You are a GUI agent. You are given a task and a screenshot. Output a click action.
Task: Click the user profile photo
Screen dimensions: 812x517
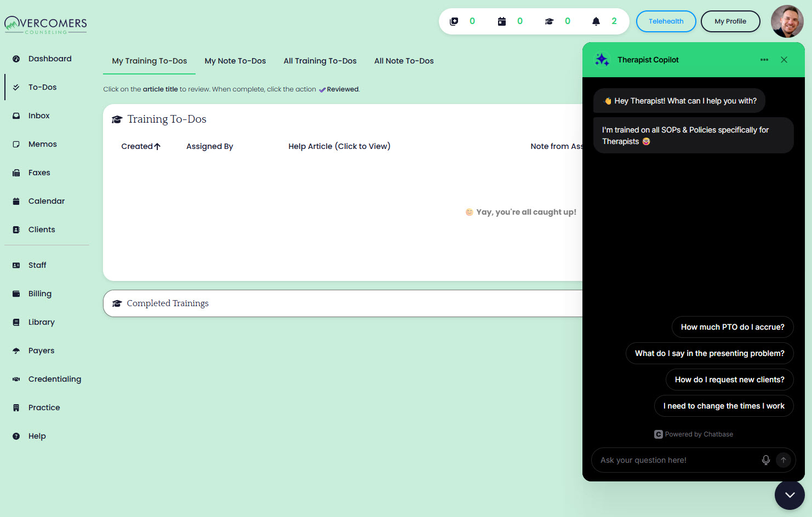(x=787, y=21)
